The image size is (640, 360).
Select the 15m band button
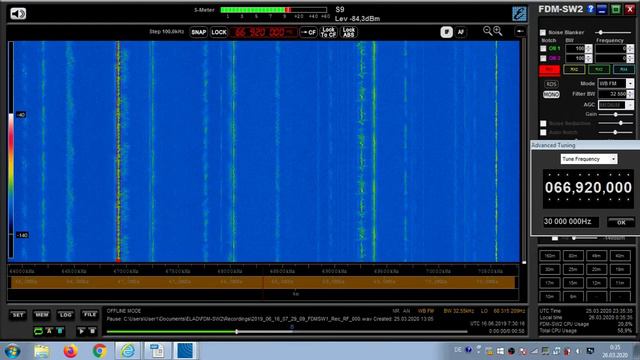point(573,282)
